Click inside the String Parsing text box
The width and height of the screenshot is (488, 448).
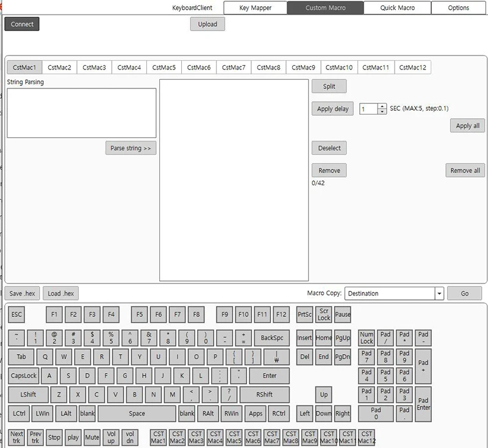coord(81,113)
